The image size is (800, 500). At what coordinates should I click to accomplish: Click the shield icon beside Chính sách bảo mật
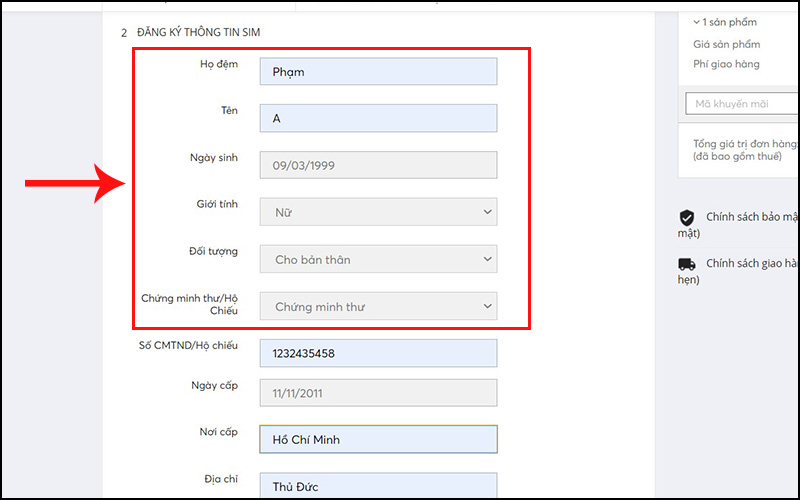[687, 217]
